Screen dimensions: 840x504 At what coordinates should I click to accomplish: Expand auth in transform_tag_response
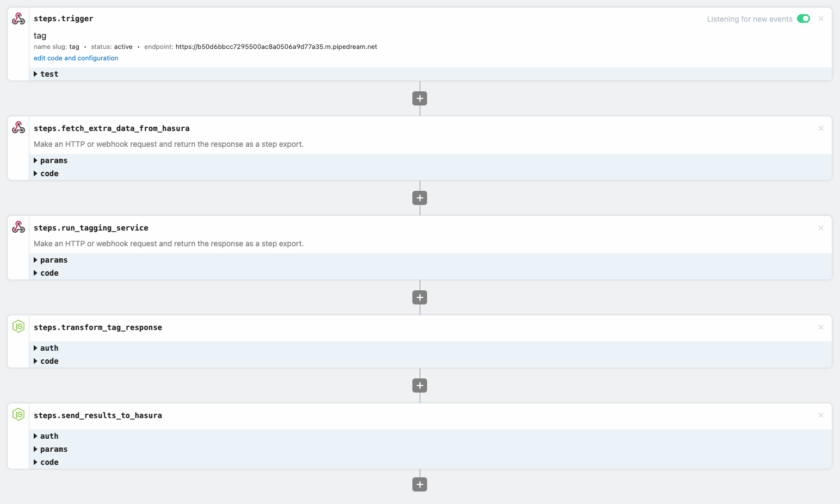pos(430,348)
